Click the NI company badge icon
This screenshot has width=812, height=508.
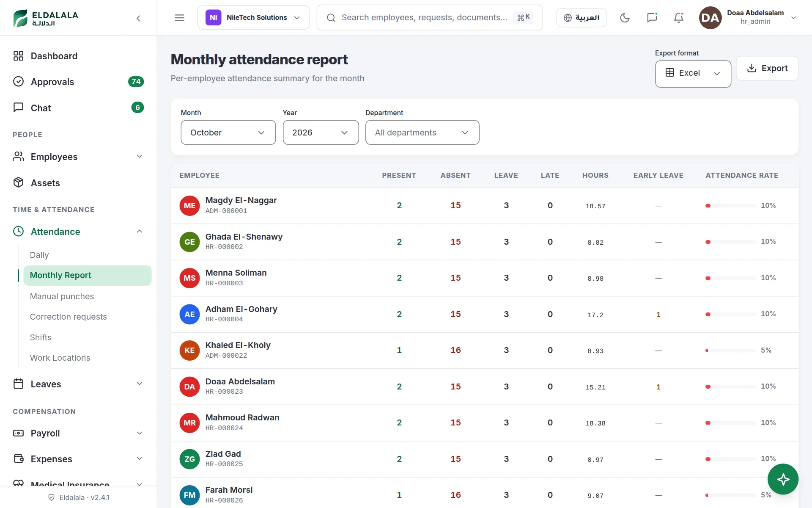pyautogui.click(x=213, y=18)
